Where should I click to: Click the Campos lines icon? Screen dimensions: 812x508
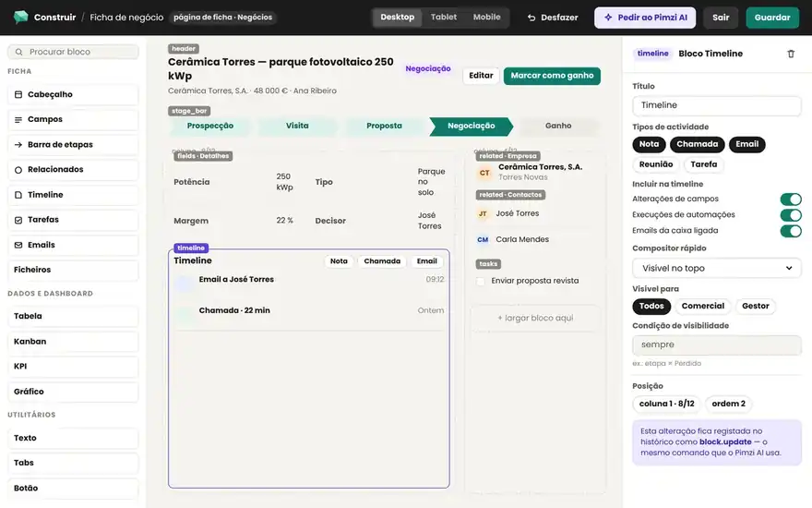(x=18, y=119)
